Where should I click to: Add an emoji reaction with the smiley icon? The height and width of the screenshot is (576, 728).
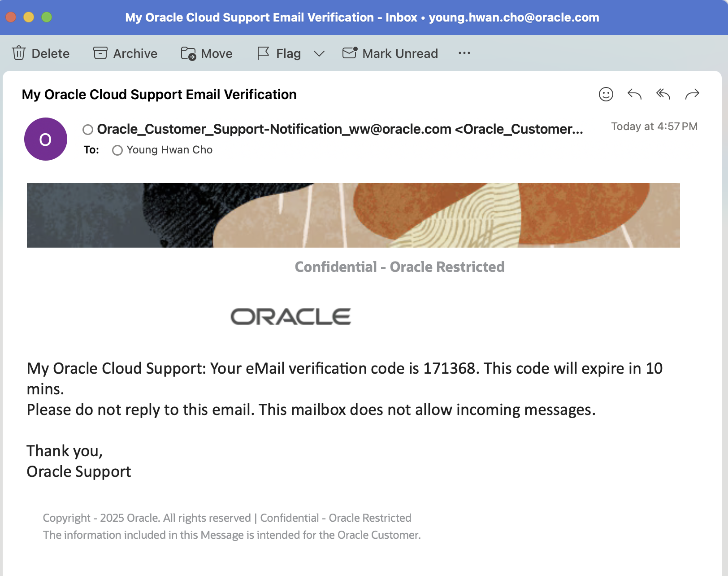pos(606,94)
